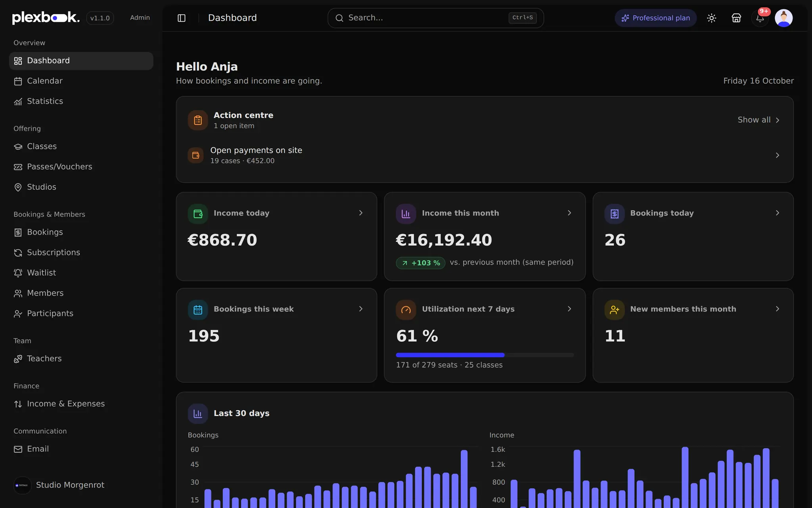Open Bookings in the sidebar
Viewport: 812px width, 508px height.
pos(81,232)
